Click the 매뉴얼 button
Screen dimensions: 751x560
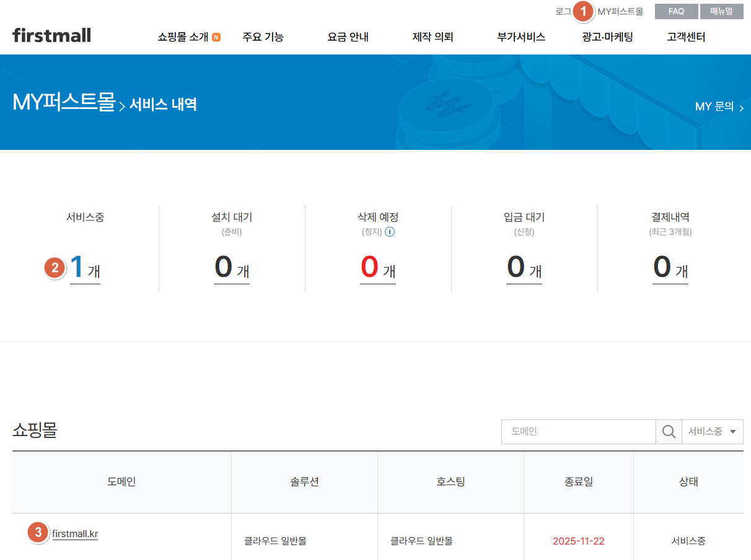pos(722,12)
